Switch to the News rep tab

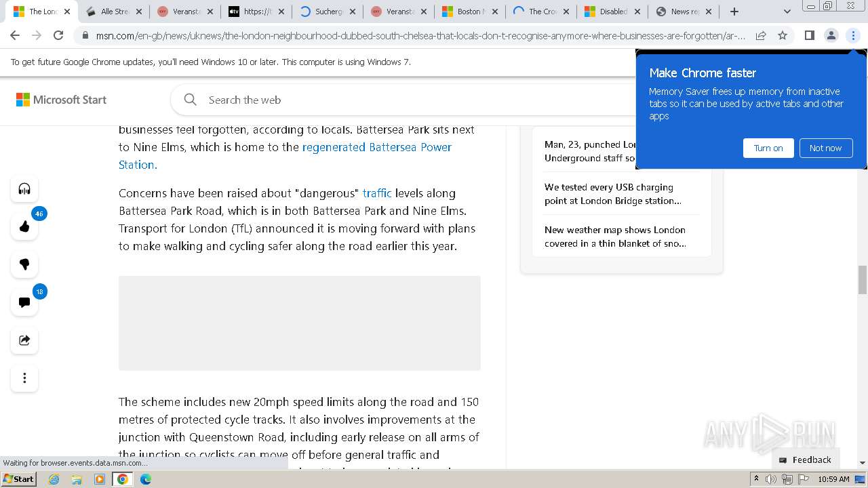click(x=684, y=12)
